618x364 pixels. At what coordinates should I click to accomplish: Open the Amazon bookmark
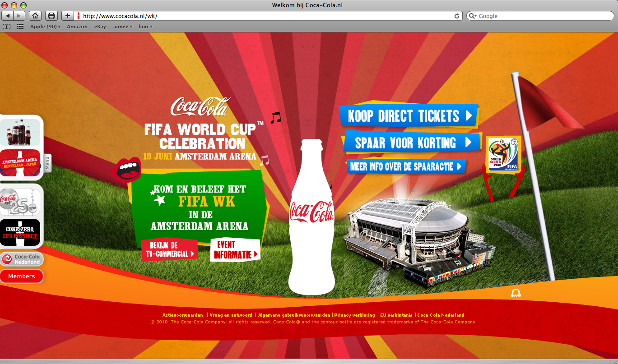[x=77, y=27]
